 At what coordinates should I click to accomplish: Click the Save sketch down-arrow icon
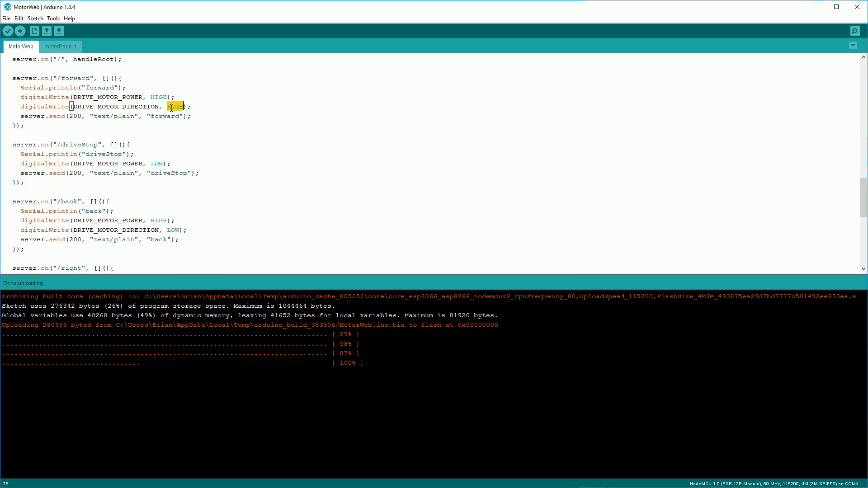59,31
